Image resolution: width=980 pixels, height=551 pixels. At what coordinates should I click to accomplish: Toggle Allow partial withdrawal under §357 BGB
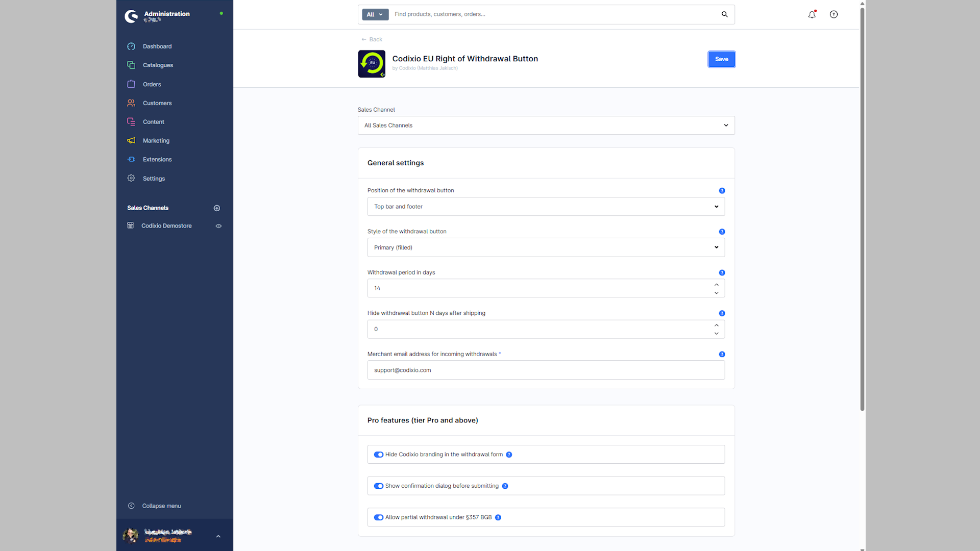coord(379,517)
